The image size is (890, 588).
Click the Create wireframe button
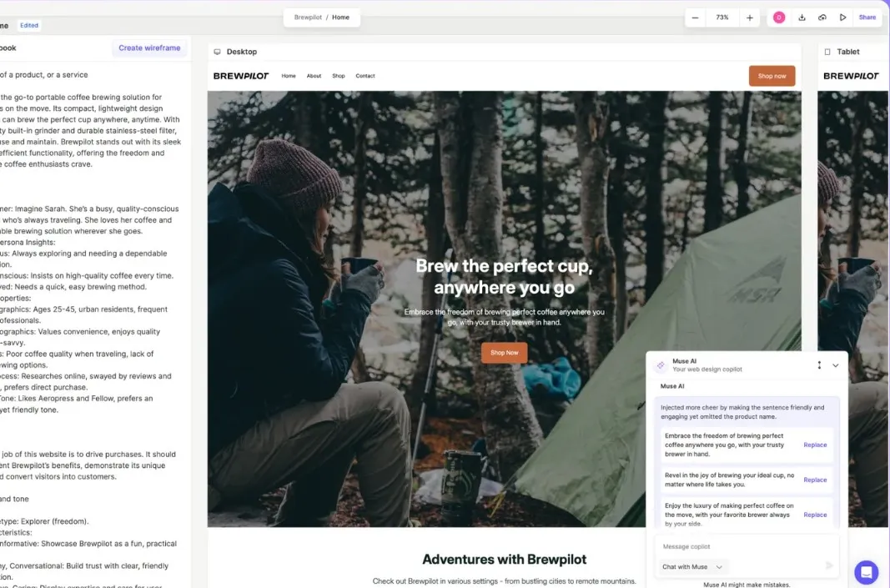click(x=149, y=48)
